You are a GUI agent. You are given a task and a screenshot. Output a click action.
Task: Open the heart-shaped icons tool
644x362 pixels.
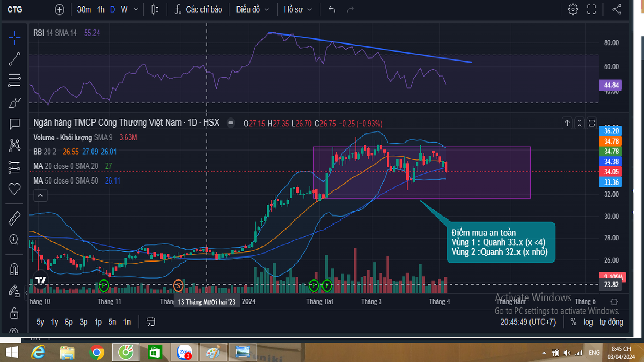(15, 189)
